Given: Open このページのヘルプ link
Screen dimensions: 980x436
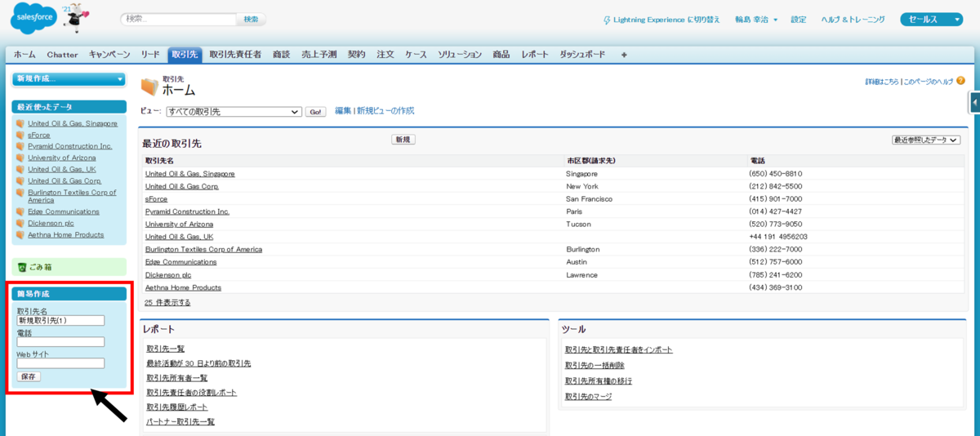Looking at the screenshot, I should point(929,82).
